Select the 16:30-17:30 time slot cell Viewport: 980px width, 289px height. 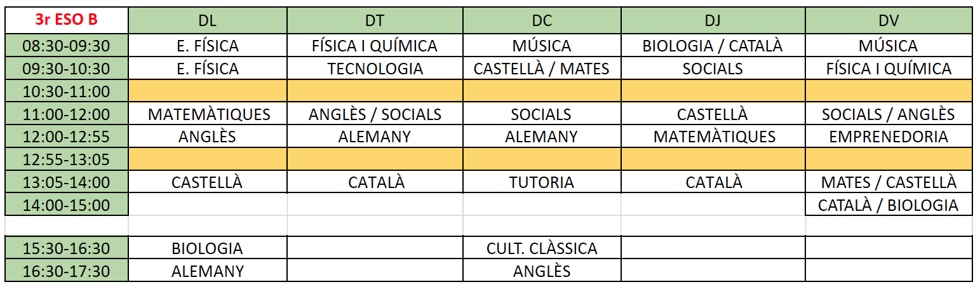[67, 271]
